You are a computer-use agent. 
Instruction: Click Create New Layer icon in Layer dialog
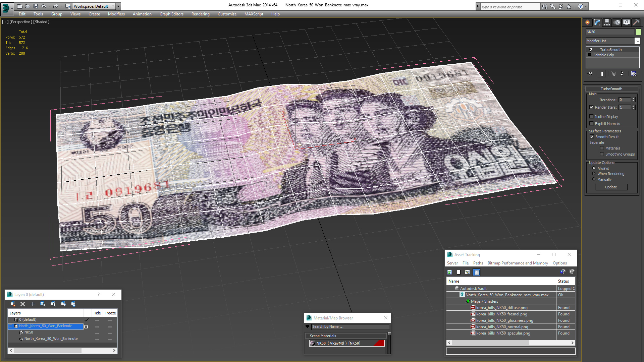(13, 304)
